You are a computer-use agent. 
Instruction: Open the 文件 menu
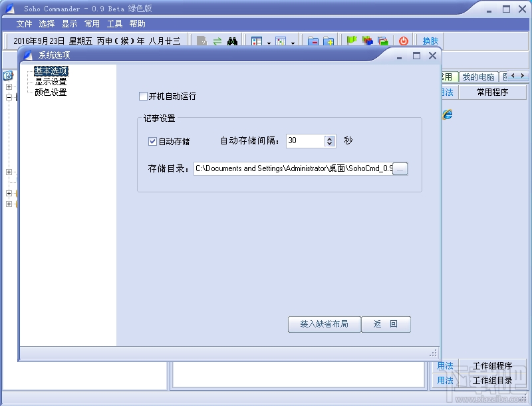point(24,24)
